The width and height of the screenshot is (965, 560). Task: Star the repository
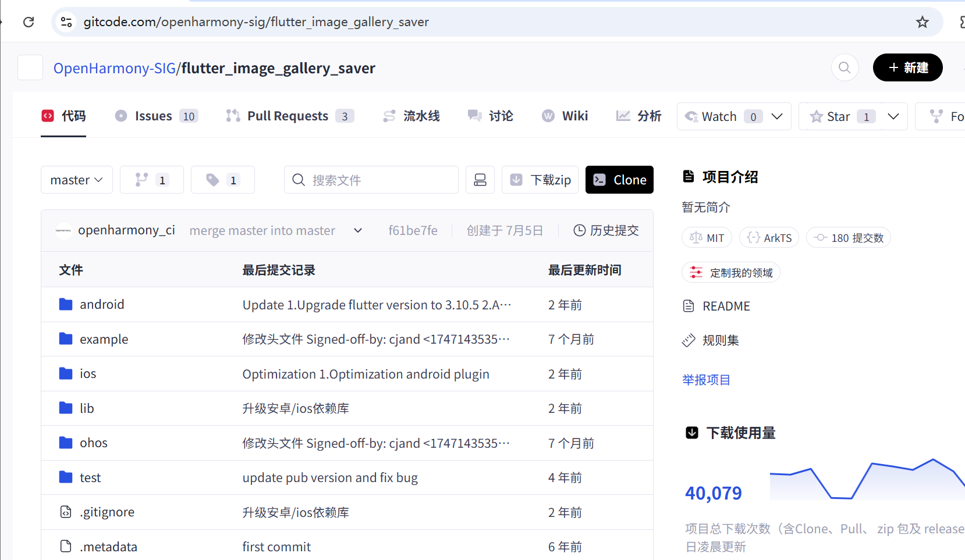[838, 116]
